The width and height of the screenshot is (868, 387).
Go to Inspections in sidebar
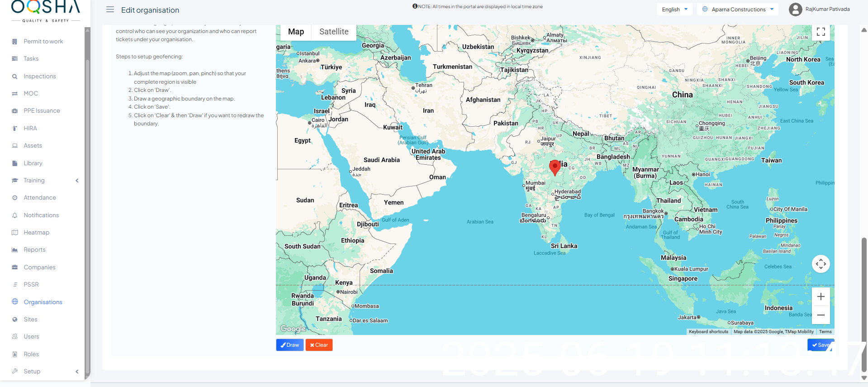40,76
